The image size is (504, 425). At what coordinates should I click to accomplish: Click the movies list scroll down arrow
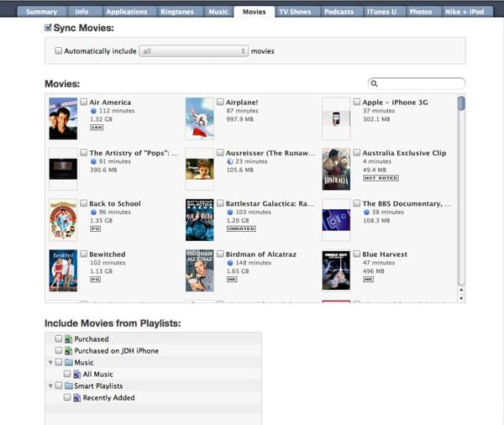click(x=461, y=298)
